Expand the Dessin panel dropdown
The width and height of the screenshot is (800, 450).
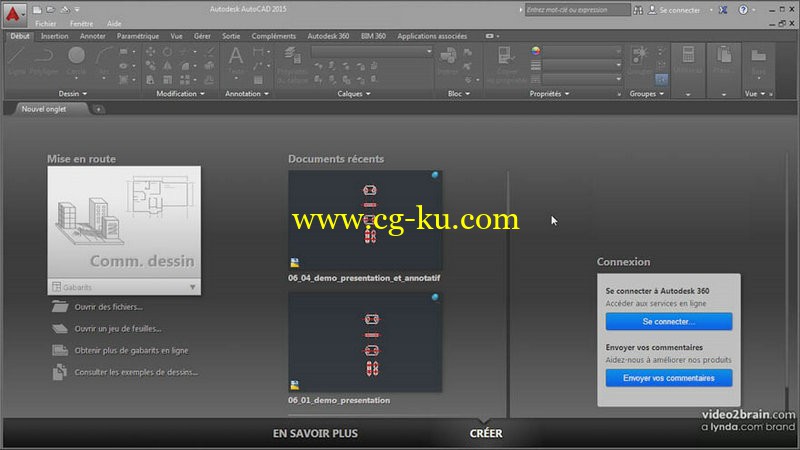tap(72, 94)
